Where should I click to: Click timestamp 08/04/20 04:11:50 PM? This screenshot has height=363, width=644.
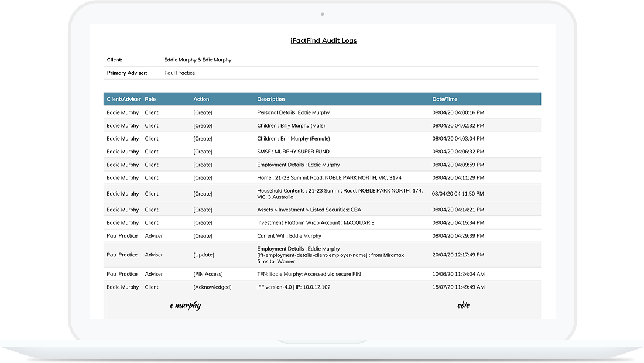click(x=458, y=194)
